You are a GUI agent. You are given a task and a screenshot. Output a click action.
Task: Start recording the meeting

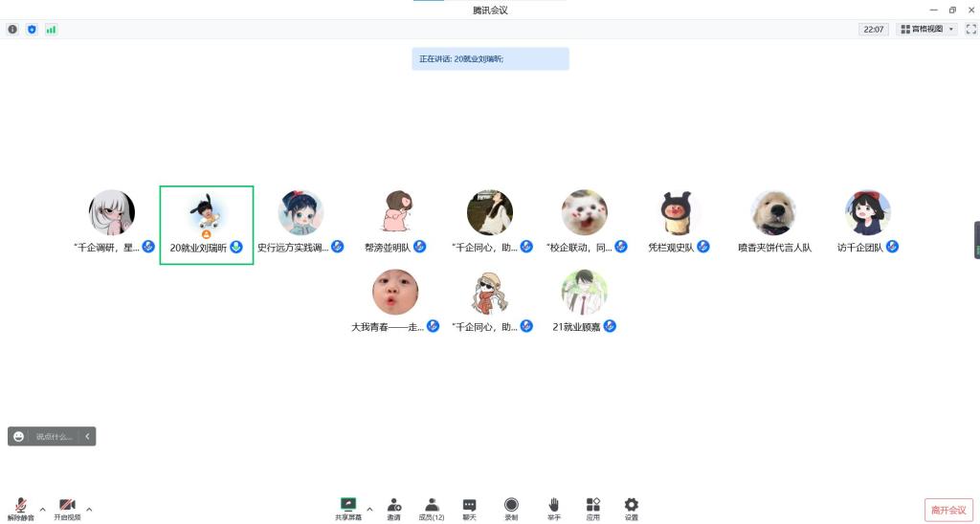(511, 509)
